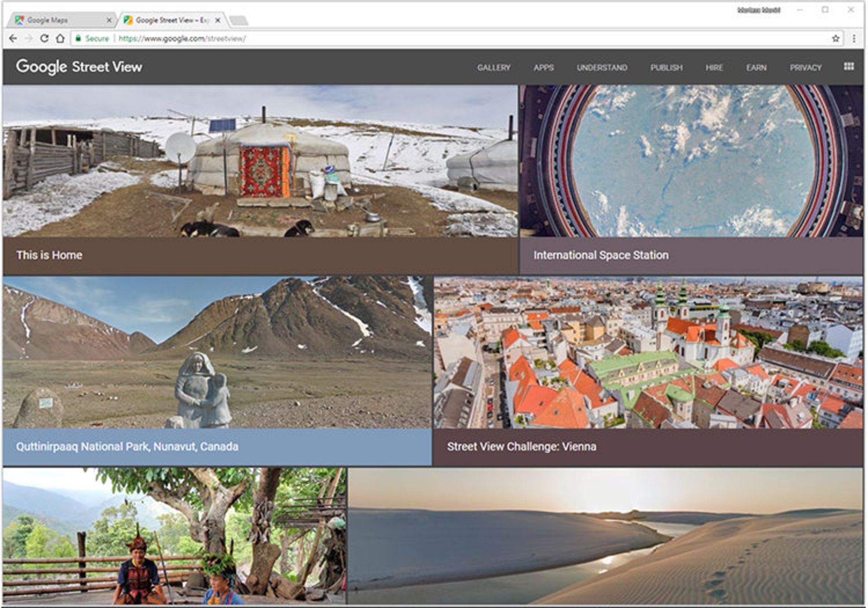Open the photo of people under the tree
Screen dimensions: 868x608
175,536
